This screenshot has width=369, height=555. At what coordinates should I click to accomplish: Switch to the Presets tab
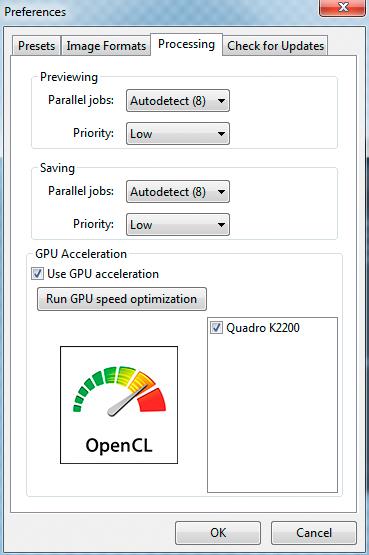point(36,46)
